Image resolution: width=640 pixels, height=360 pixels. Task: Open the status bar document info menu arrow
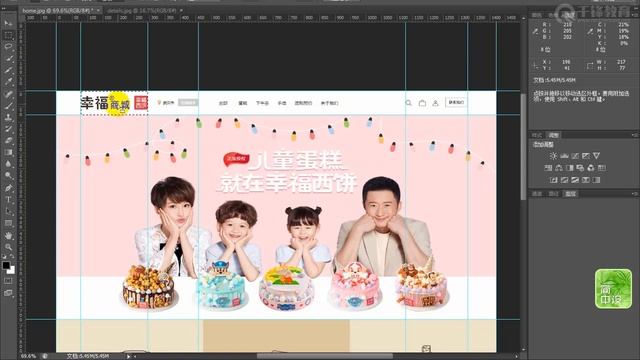pyautogui.click(x=128, y=356)
